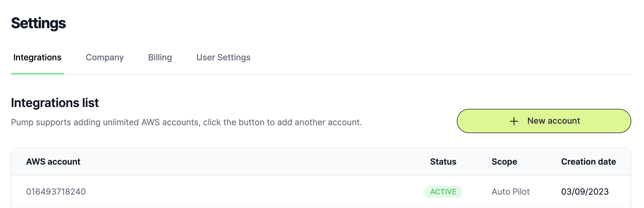Click the Settings page heading
The height and width of the screenshot is (208, 644).
tap(38, 23)
